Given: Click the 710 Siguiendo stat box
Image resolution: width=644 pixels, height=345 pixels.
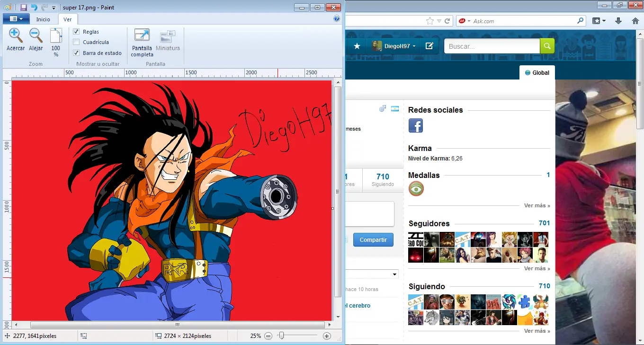Looking at the screenshot, I should pyautogui.click(x=383, y=180).
